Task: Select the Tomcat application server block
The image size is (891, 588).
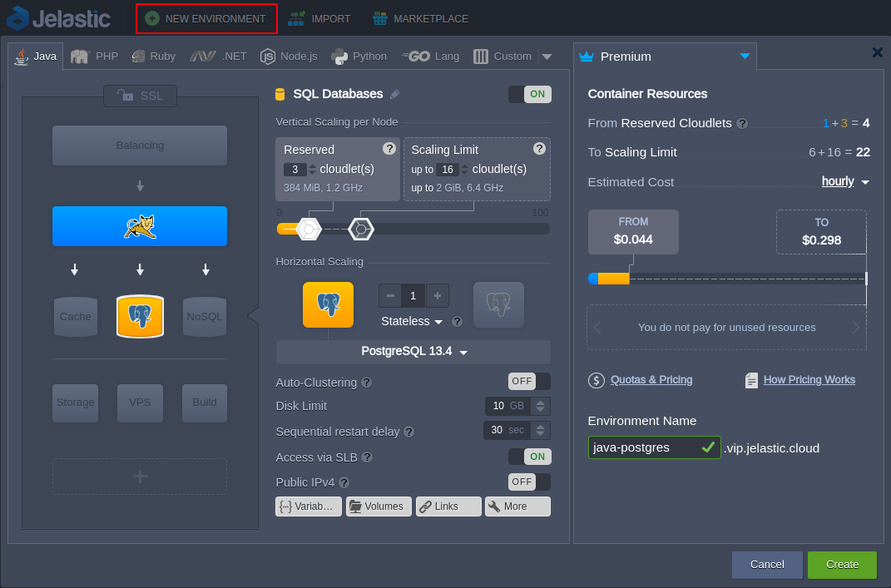Action: [x=140, y=226]
